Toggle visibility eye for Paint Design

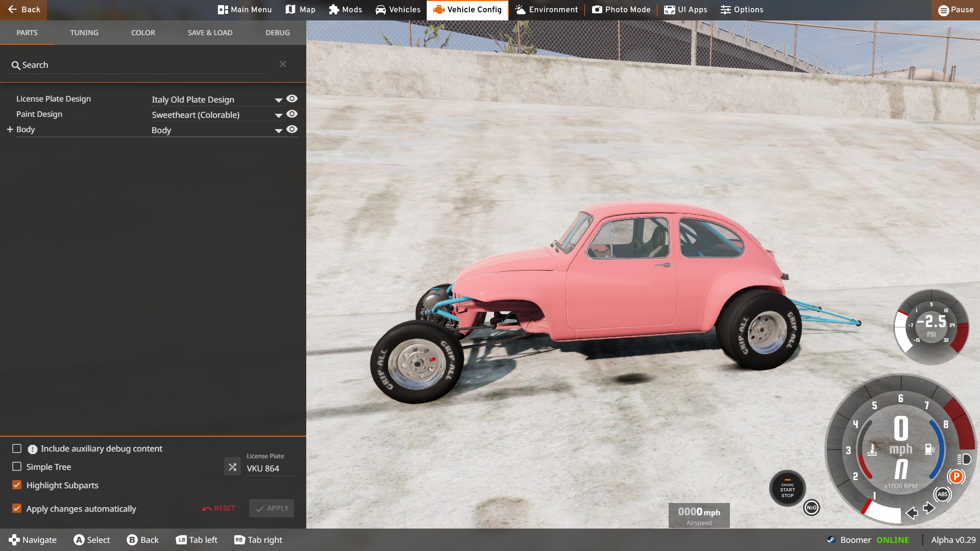tap(292, 114)
